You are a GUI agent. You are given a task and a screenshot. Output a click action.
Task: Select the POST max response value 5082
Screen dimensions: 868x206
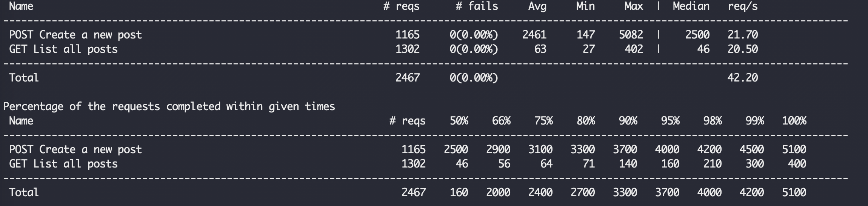(x=631, y=35)
